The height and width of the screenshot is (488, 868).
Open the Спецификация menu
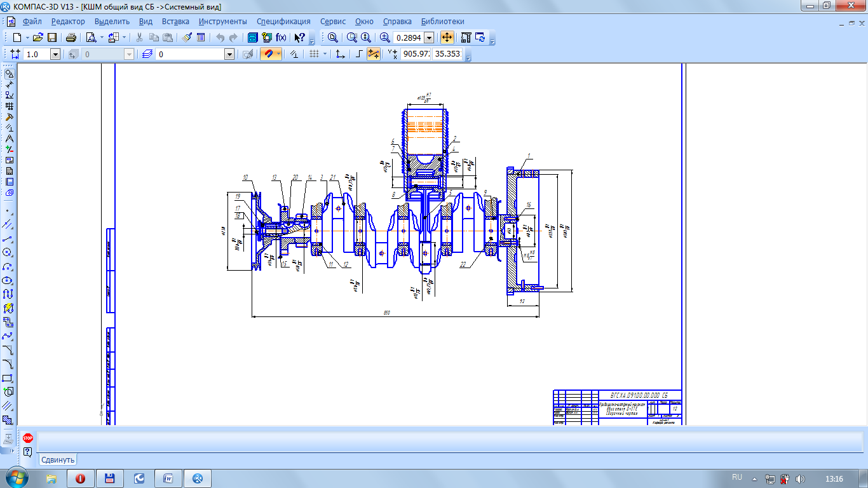(x=283, y=21)
